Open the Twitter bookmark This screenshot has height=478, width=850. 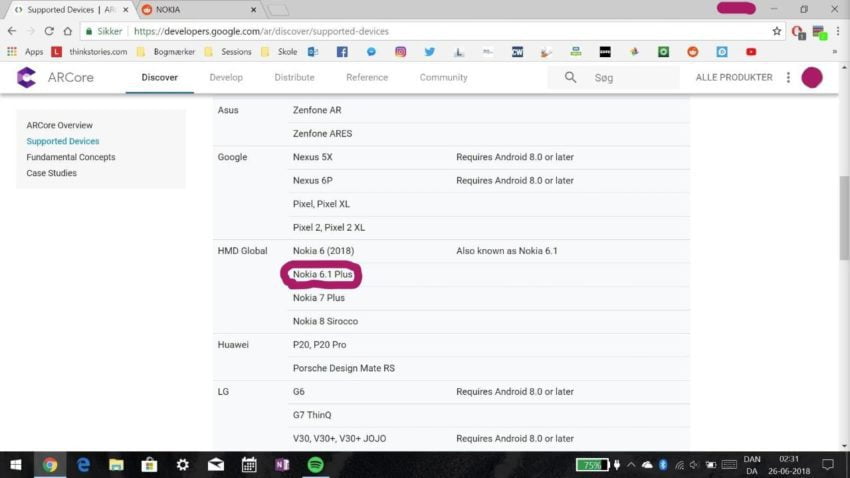[x=429, y=52]
